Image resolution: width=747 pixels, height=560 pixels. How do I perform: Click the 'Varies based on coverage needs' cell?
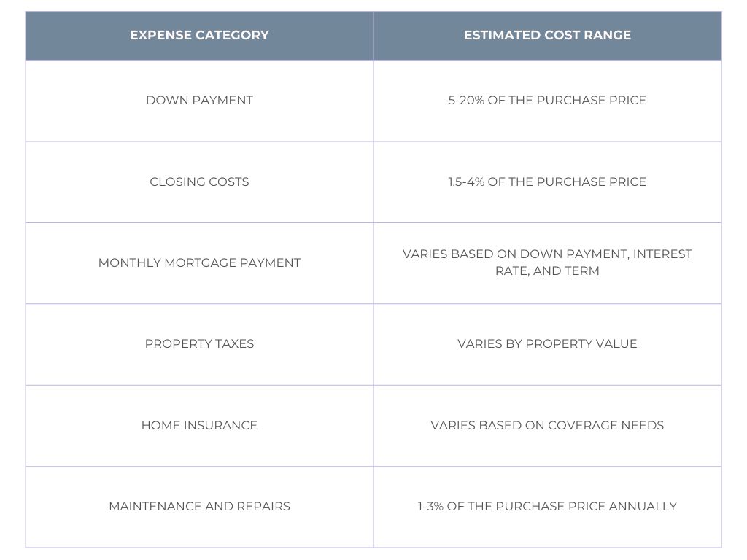(547, 426)
